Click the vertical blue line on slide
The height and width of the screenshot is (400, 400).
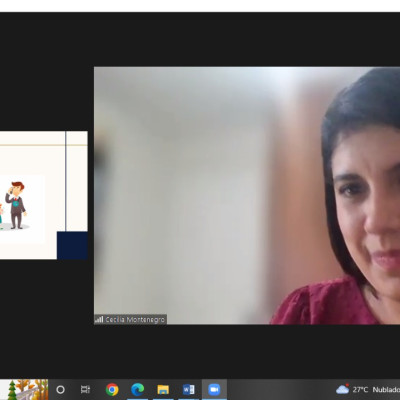point(66,181)
